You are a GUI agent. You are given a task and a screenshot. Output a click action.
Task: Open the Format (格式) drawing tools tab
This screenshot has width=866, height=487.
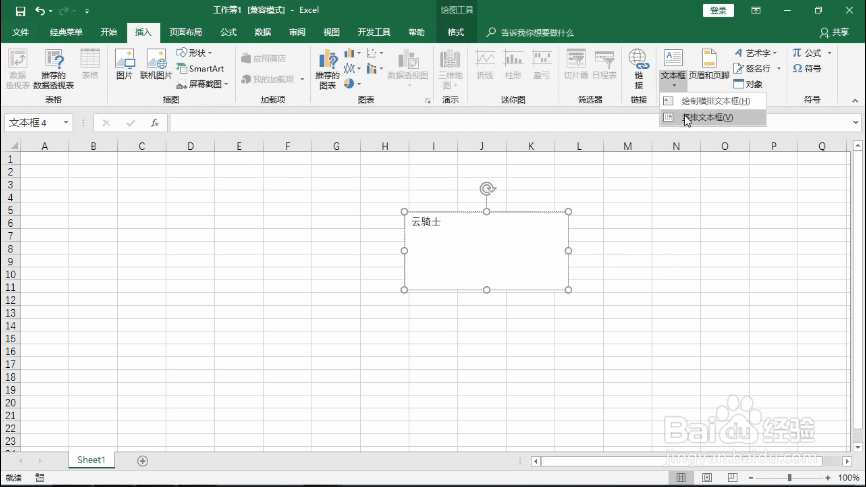[456, 33]
